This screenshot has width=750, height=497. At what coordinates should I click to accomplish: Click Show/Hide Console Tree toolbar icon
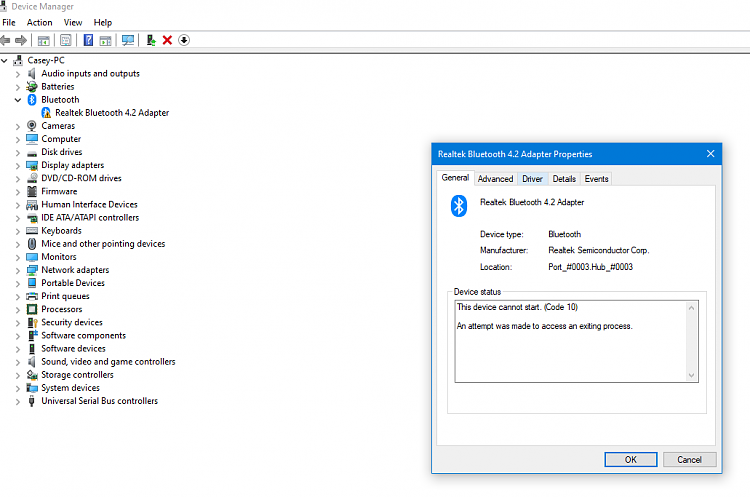(x=44, y=41)
